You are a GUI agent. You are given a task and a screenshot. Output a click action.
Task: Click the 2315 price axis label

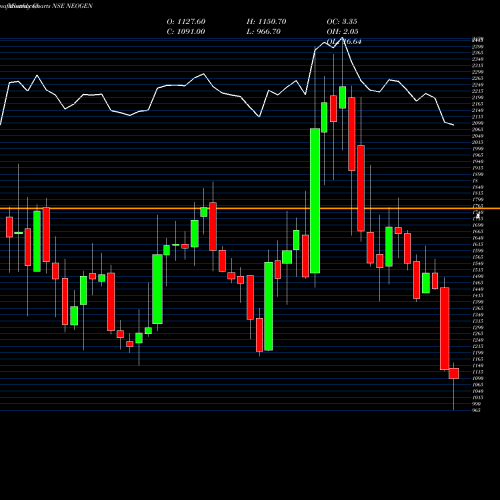point(478,66)
